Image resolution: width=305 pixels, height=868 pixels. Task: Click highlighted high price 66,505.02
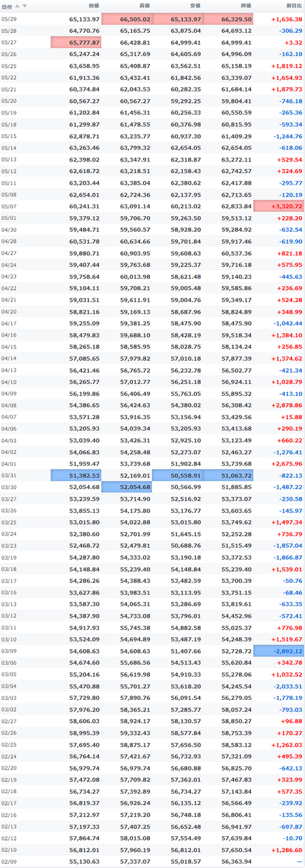pos(126,19)
